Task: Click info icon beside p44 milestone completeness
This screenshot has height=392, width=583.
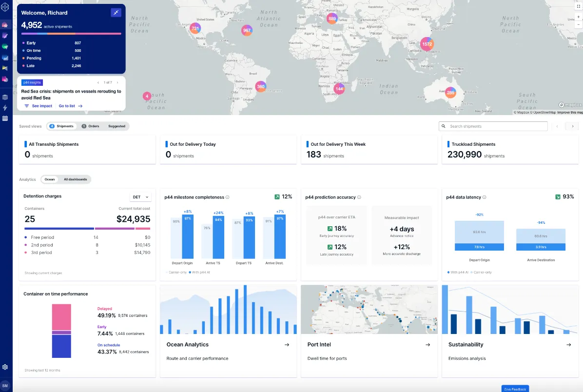Action: click(228, 197)
